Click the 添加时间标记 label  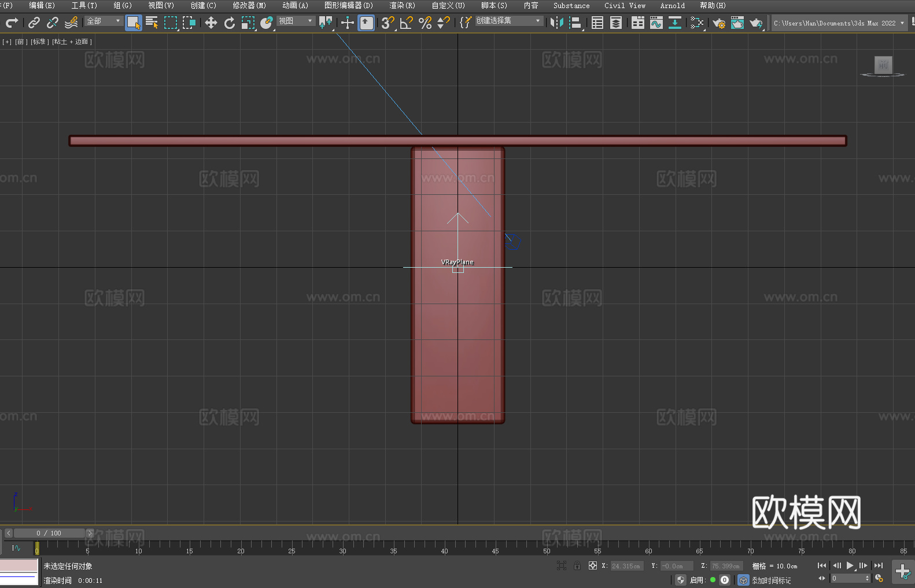click(771, 580)
